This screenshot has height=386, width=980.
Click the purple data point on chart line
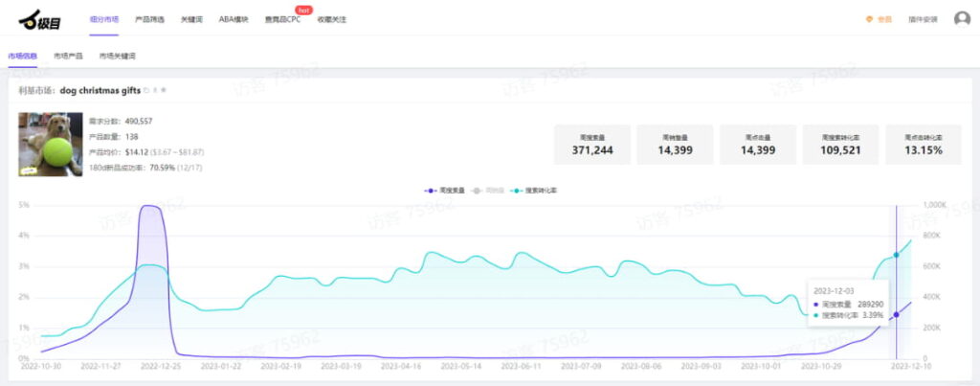(896, 314)
